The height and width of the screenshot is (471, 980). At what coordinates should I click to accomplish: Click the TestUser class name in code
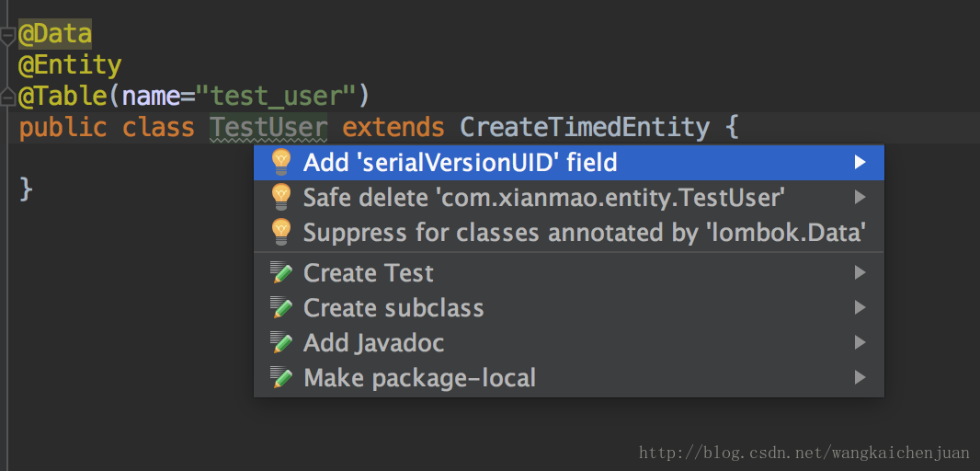(268, 128)
